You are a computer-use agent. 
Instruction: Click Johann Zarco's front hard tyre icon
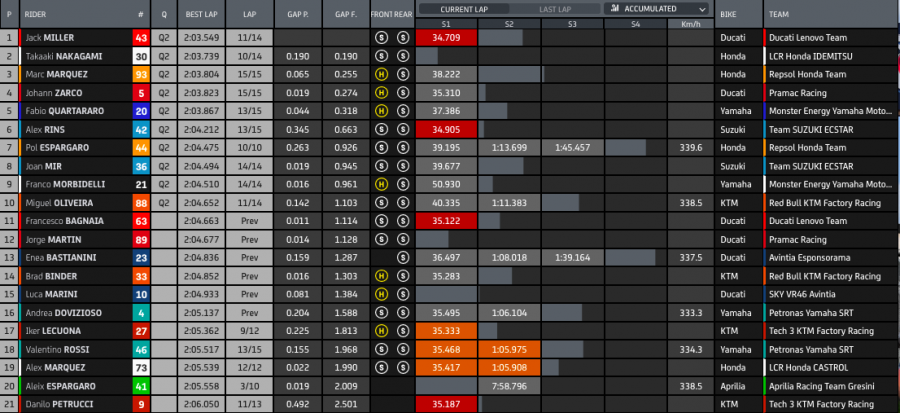(x=380, y=93)
